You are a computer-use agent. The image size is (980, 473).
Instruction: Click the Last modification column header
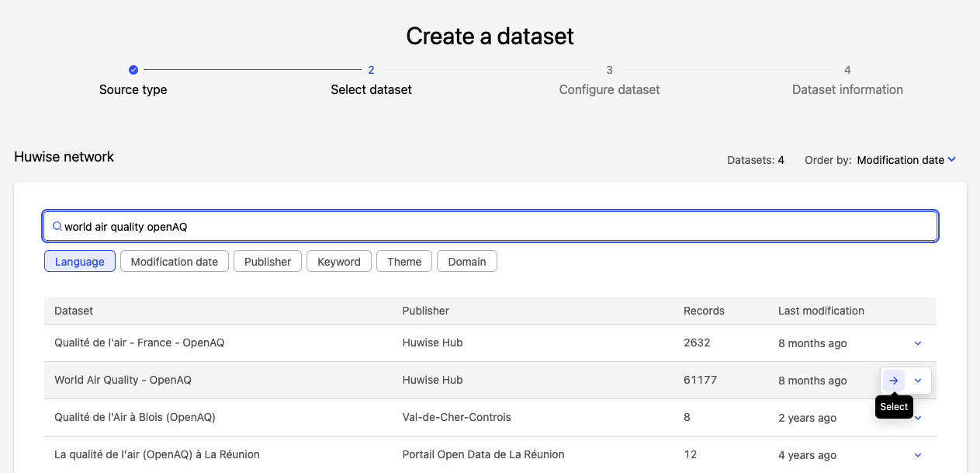pos(821,311)
